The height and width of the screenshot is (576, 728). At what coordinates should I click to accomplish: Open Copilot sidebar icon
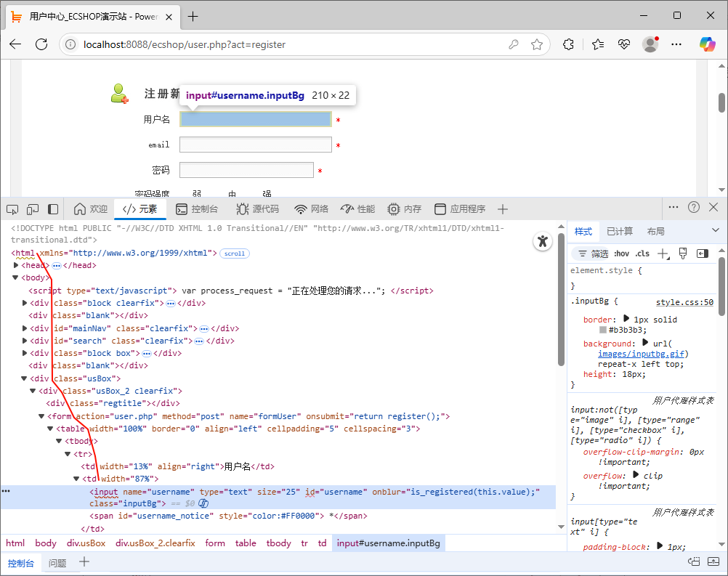point(708,44)
